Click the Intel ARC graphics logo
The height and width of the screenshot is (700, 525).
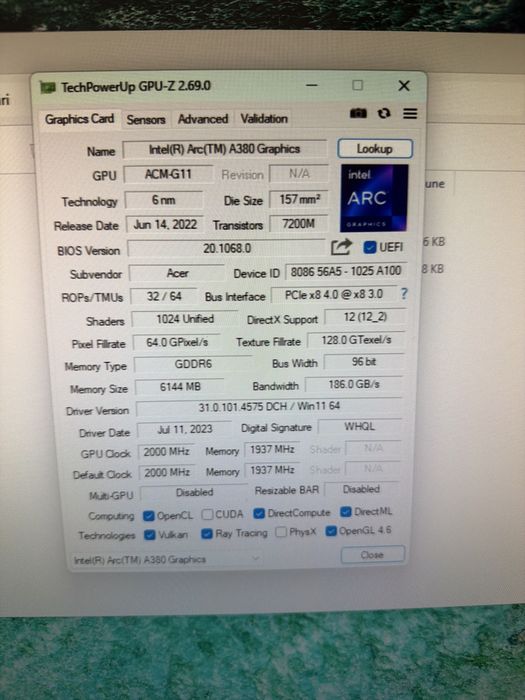pyautogui.click(x=374, y=198)
